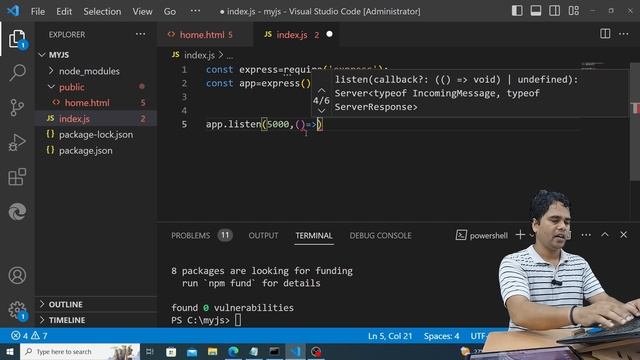
Task: Close the terminal panel
Action: click(623, 235)
